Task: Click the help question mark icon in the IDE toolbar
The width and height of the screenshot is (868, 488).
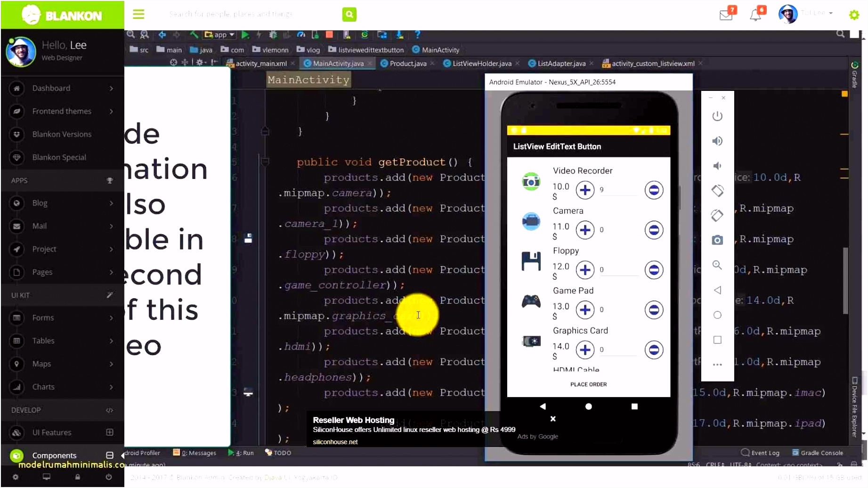Action: pyautogui.click(x=417, y=34)
